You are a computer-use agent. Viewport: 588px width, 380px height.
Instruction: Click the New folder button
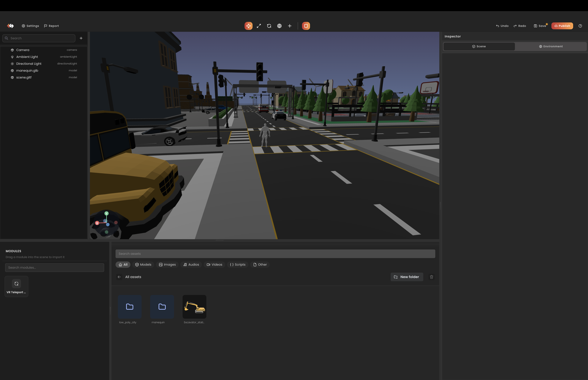[407, 277]
